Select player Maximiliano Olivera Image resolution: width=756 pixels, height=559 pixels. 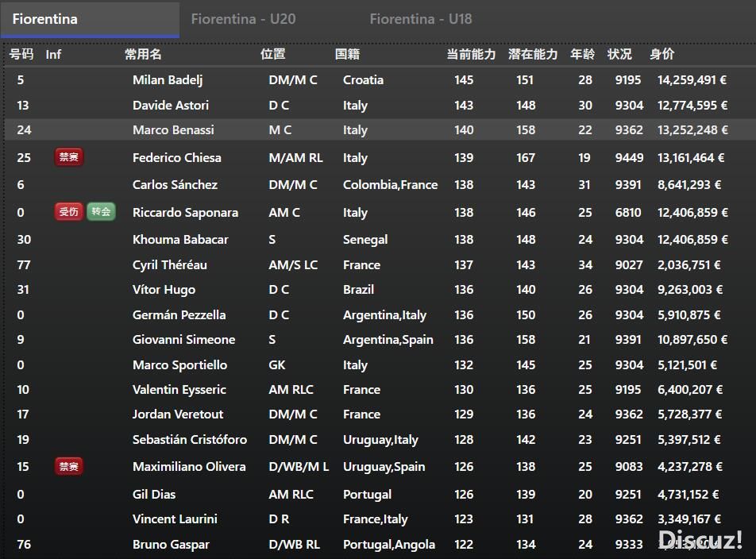[x=189, y=466]
